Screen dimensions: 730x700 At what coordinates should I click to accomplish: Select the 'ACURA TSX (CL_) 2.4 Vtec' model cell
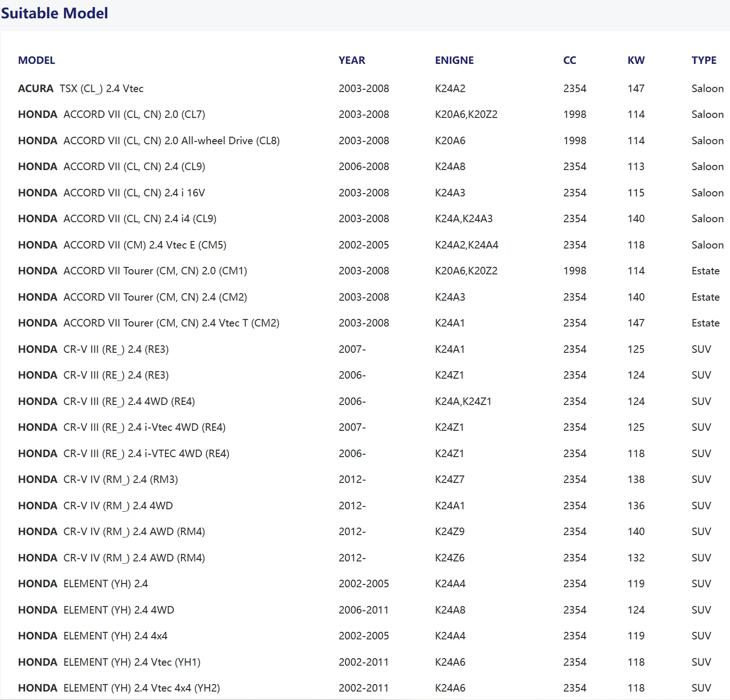click(x=81, y=88)
